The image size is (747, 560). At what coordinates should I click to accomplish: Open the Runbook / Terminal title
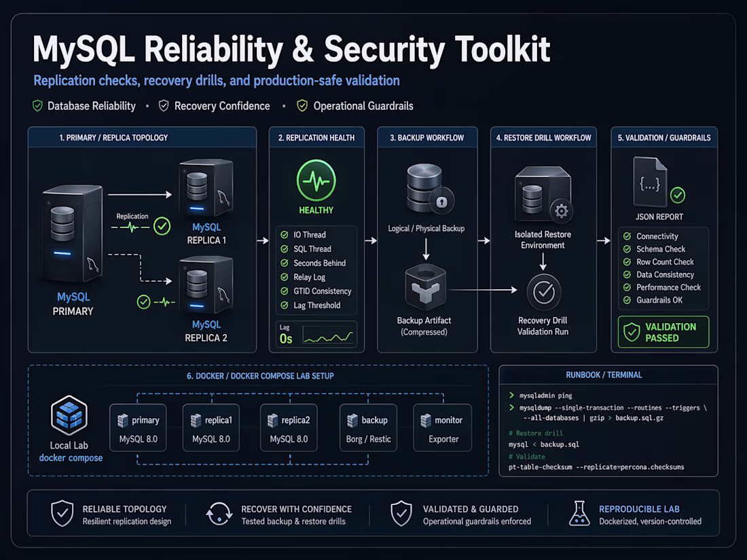(x=604, y=375)
